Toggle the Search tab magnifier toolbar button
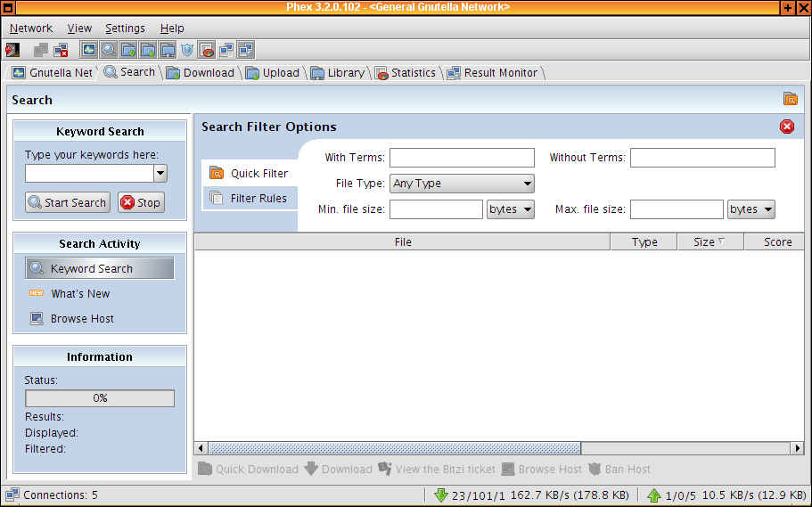The height and width of the screenshot is (507, 812). (108, 50)
